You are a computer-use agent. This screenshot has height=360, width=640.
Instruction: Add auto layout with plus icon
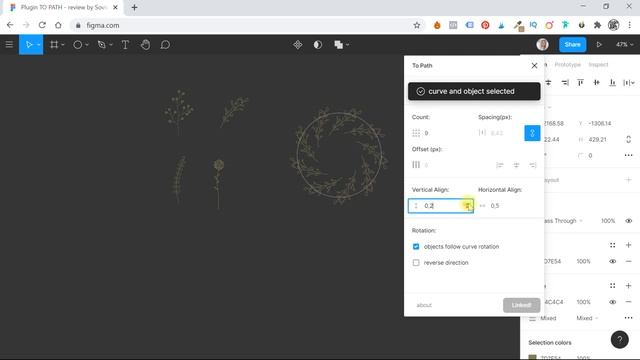click(x=629, y=180)
